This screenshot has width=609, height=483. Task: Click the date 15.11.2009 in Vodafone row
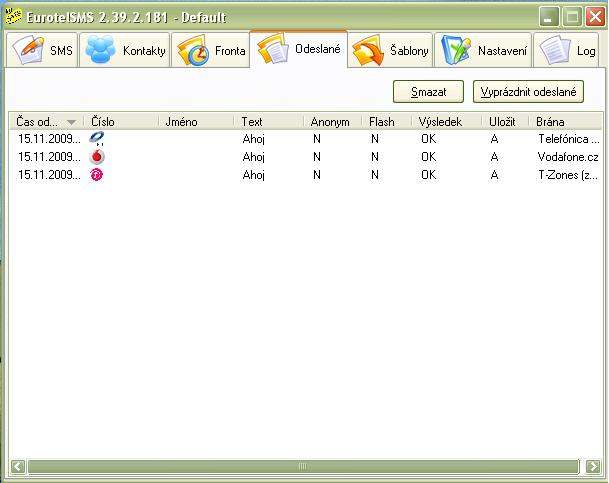tap(49, 157)
